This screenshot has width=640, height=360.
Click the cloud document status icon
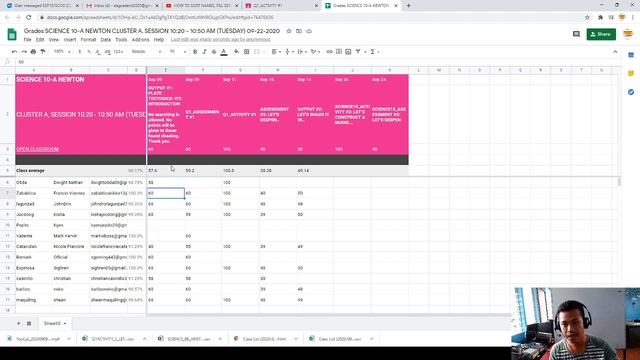(x=309, y=31)
